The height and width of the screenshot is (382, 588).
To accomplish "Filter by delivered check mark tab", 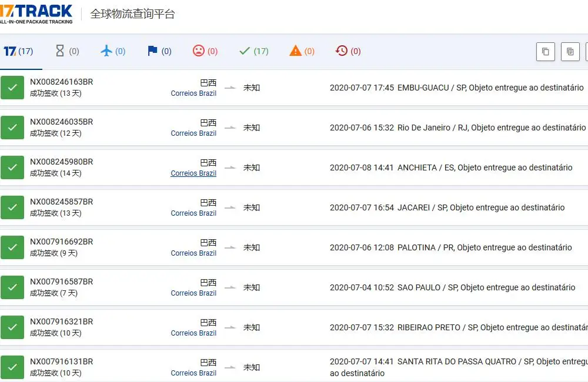I will 254,51.
